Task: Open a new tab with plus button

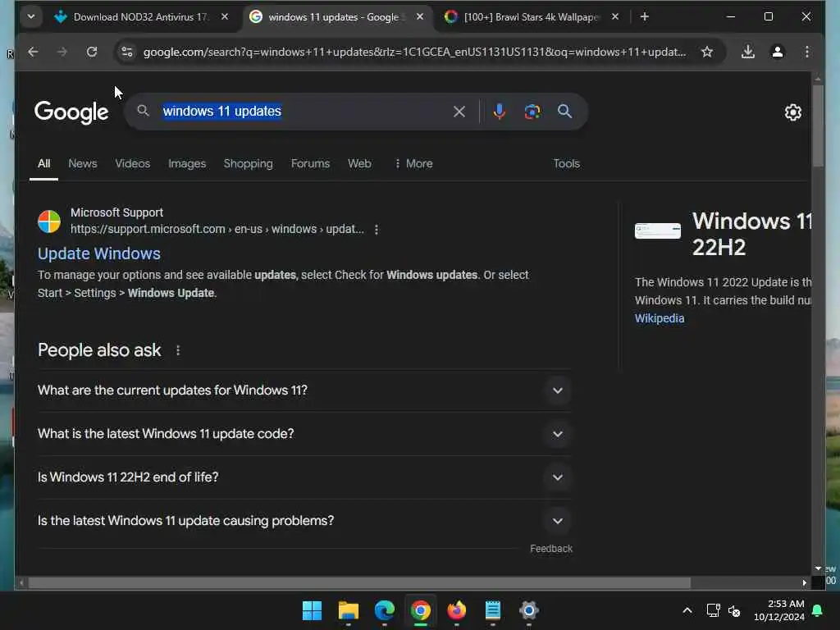Action: tap(645, 17)
